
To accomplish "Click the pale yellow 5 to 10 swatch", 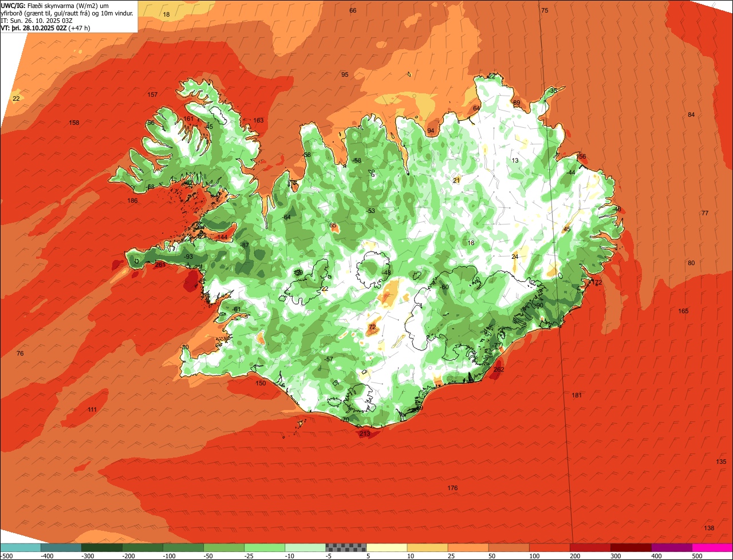I will [x=387, y=547].
